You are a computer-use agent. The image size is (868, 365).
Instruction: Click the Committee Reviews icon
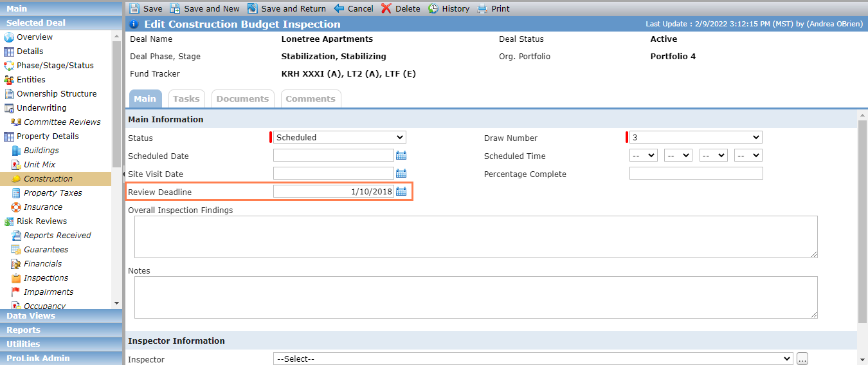point(17,122)
